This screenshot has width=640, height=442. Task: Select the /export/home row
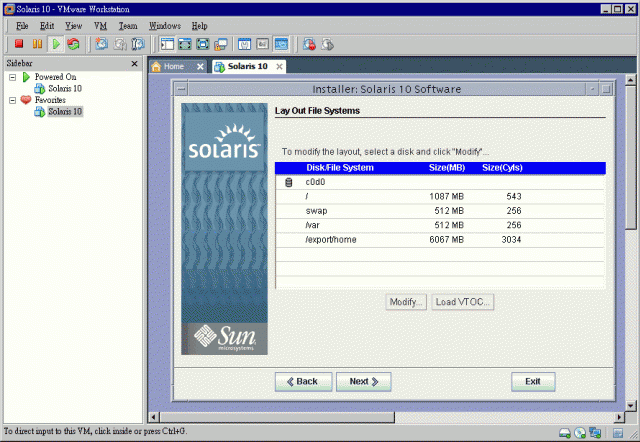tap(440, 240)
